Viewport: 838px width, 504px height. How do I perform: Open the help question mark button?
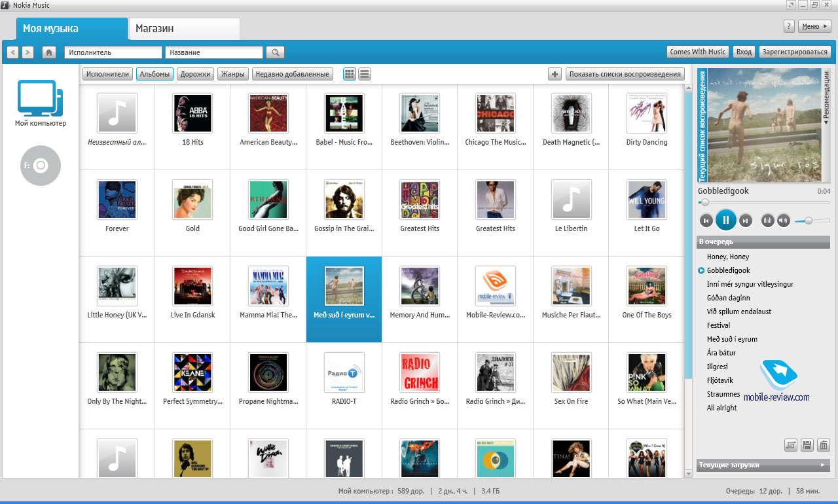point(789,26)
